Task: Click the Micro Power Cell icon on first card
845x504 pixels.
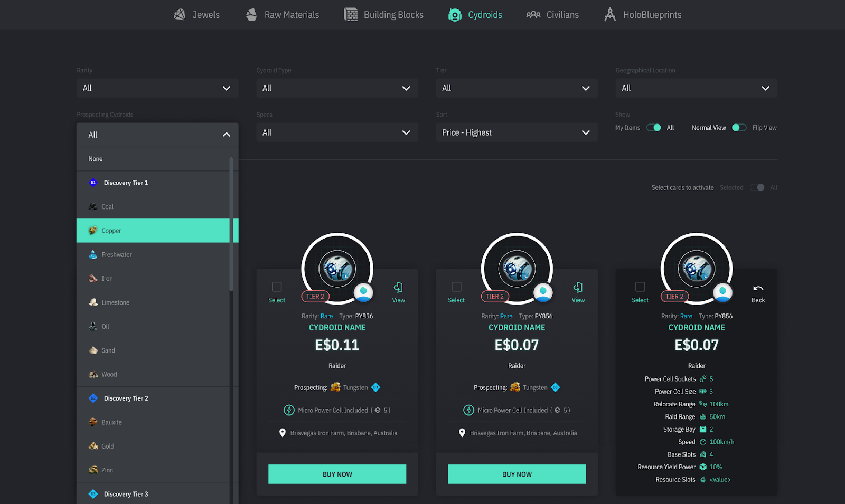Action: tap(289, 410)
